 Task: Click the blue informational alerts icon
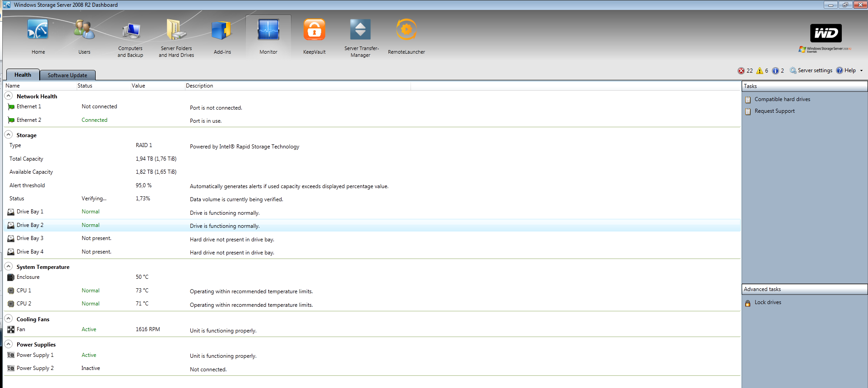pyautogui.click(x=776, y=71)
